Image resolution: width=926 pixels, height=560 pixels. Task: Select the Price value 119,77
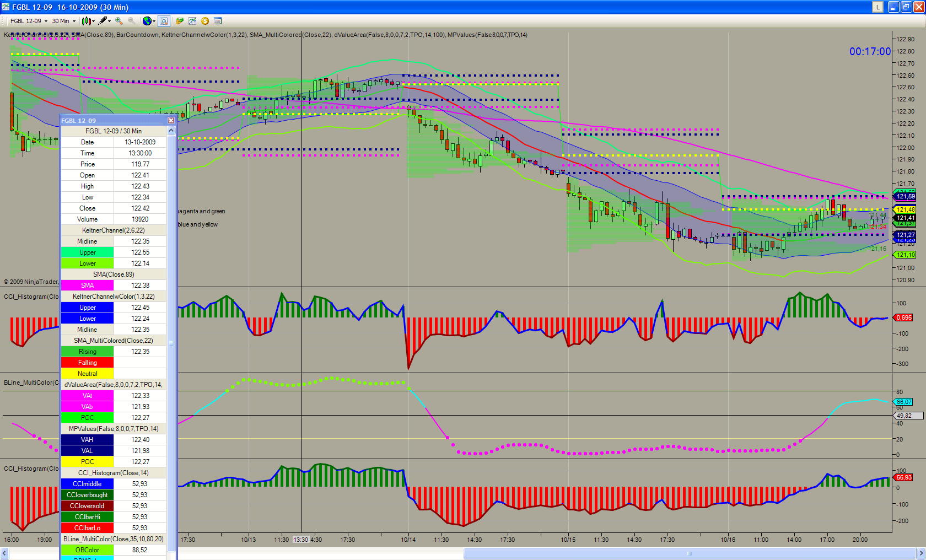(x=140, y=164)
